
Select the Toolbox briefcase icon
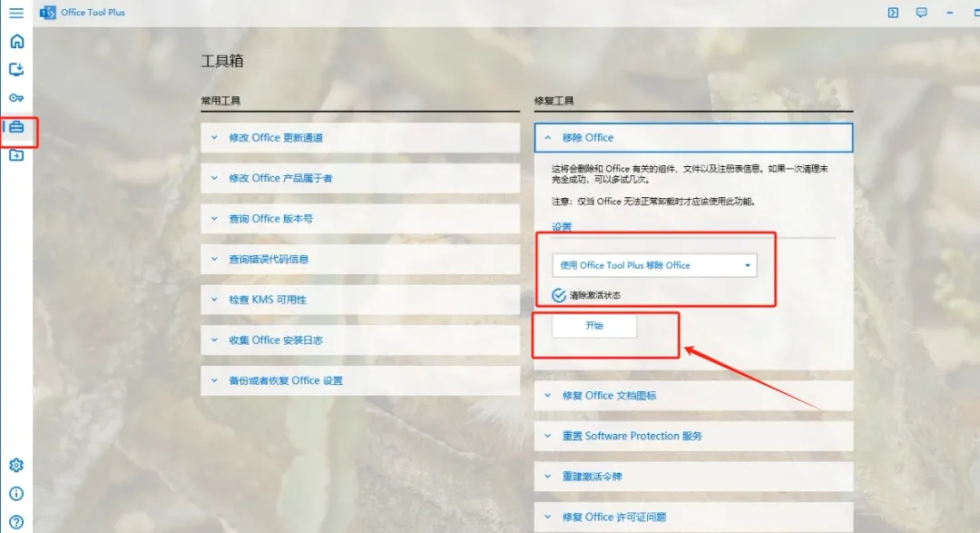(x=17, y=127)
